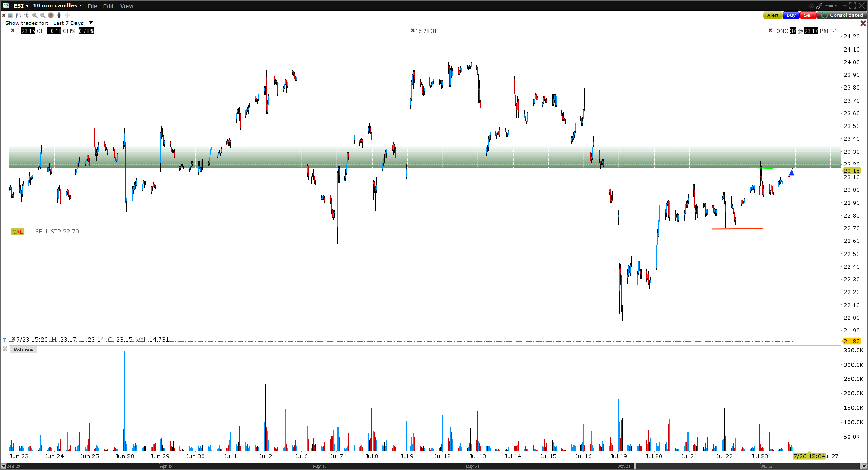Click the yellow 21.82 price tag on the axis
868x470 pixels.
pyautogui.click(x=851, y=341)
